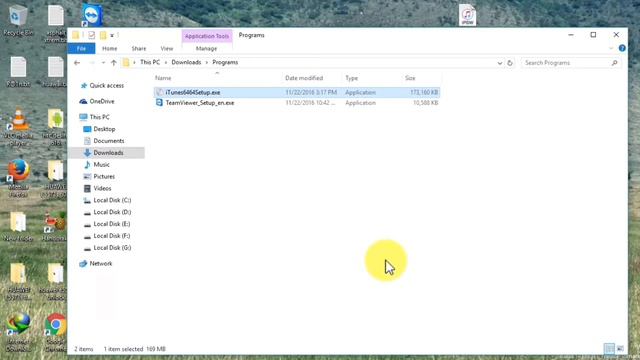The width and height of the screenshot is (640, 360).
Task: Select the VLC media player desktop shortcut
Action: click(x=18, y=127)
